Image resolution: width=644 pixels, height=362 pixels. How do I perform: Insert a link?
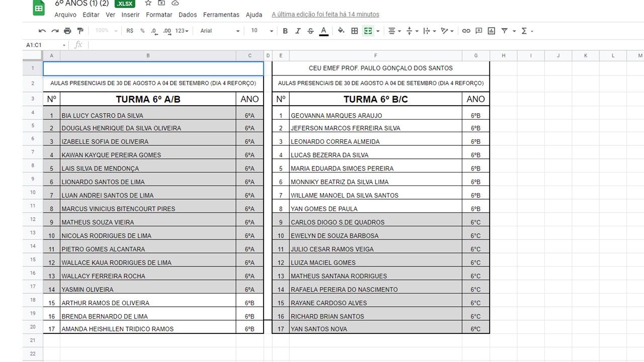click(466, 31)
